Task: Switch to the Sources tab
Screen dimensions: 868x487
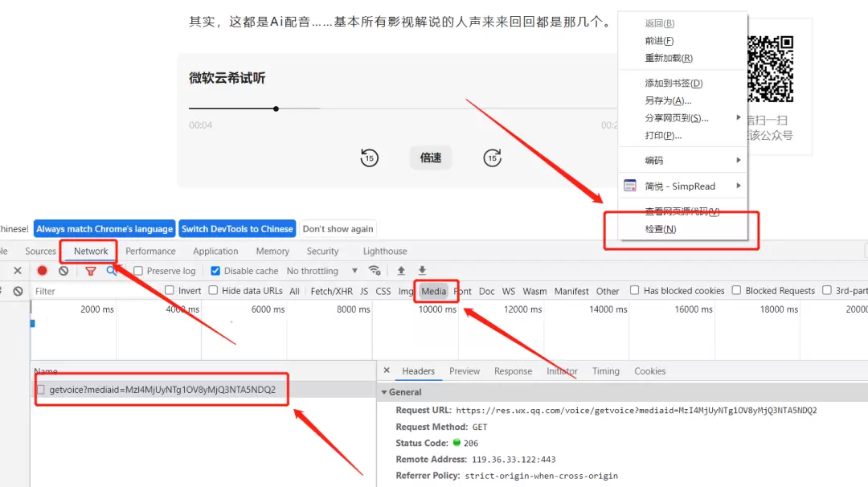Action: [40, 251]
